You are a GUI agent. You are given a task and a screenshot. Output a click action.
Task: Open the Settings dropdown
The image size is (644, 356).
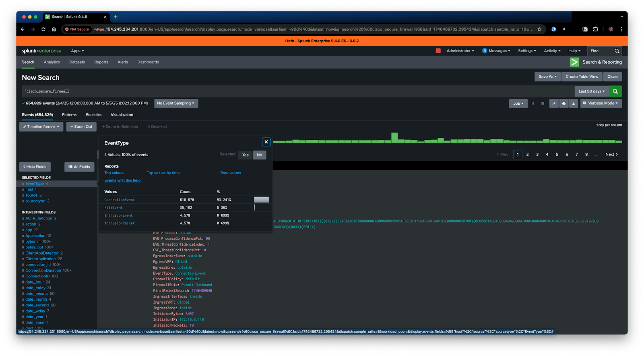point(527,51)
